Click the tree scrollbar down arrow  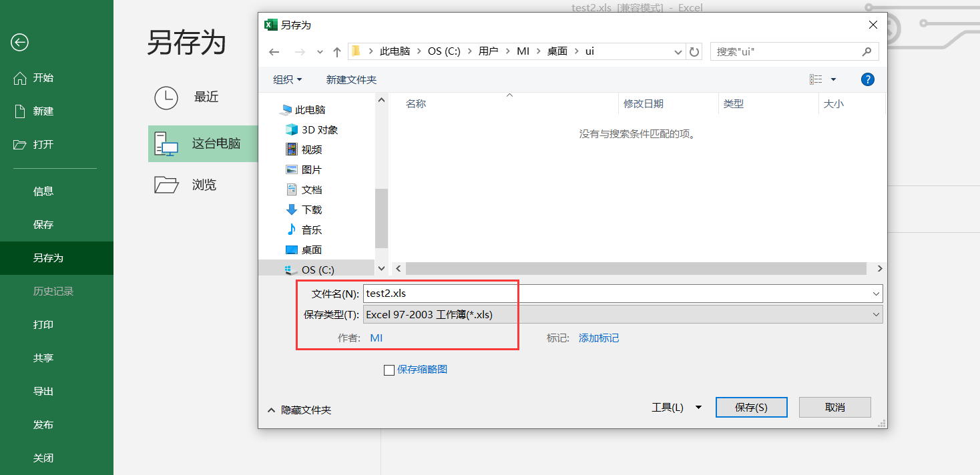tap(382, 268)
